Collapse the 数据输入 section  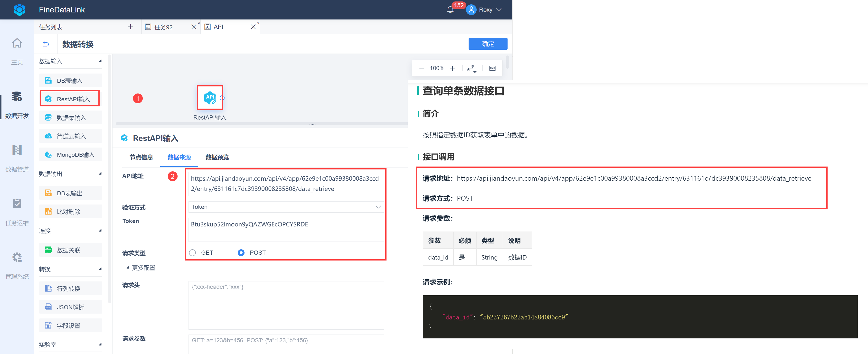100,61
